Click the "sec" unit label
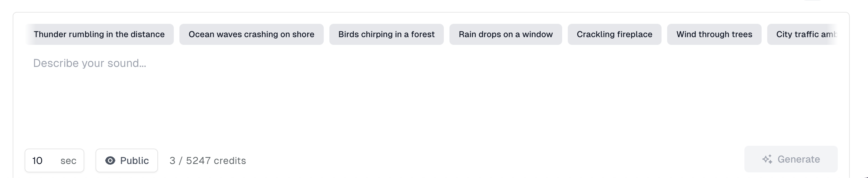868x178 pixels. coord(68,161)
